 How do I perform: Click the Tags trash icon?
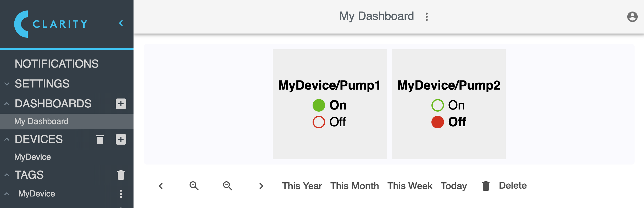121,175
